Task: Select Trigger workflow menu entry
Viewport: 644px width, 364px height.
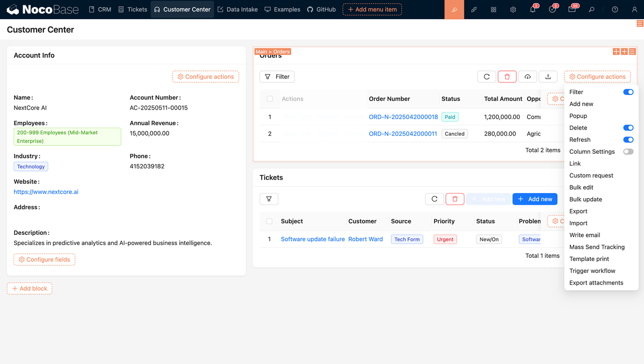Action: (601, 271)
